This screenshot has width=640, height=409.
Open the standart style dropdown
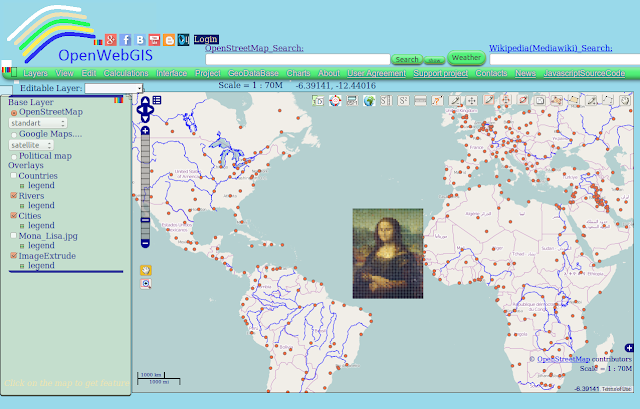click(x=38, y=123)
